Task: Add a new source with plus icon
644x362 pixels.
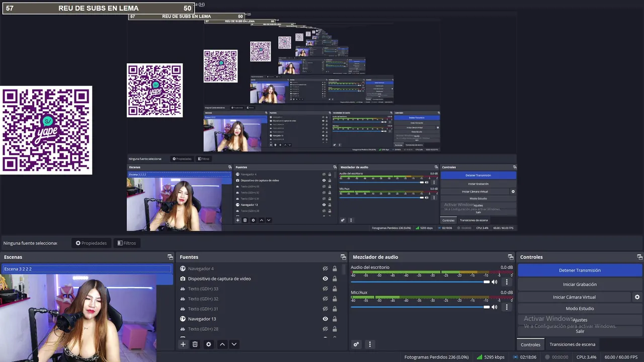Action: point(183,344)
